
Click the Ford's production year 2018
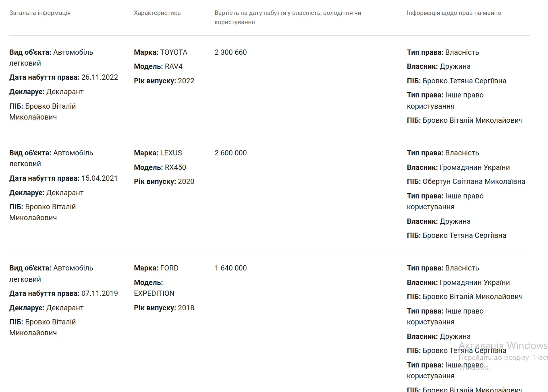pos(186,308)
